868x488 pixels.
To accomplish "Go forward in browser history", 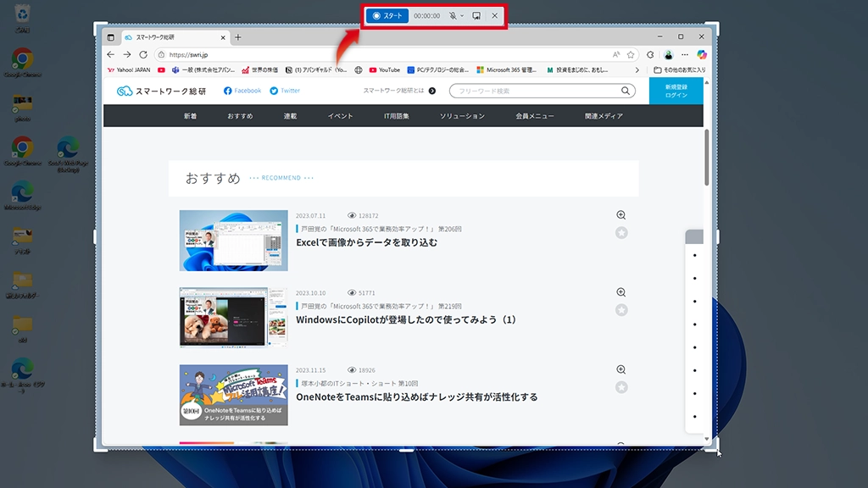I will tap(127, 55).
